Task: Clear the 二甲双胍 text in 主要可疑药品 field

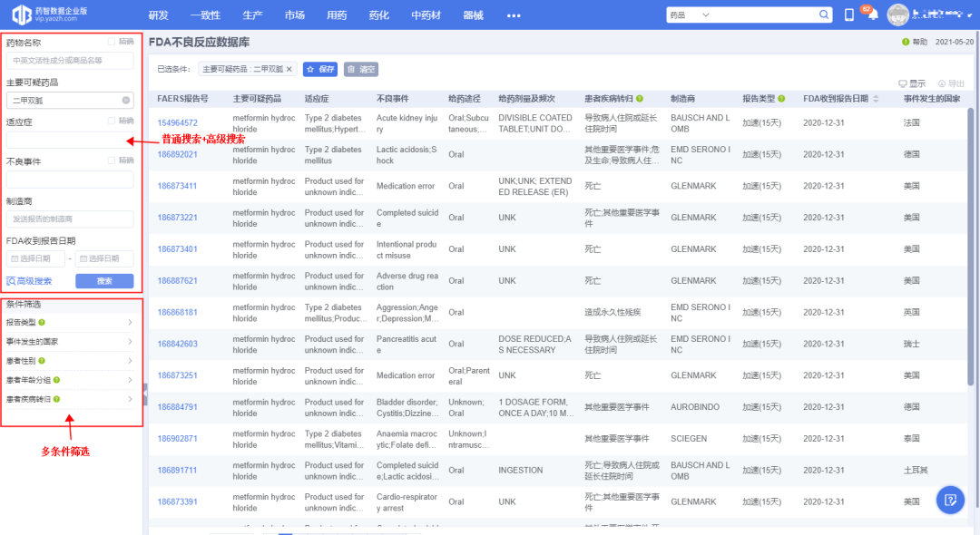Action: 125,100
